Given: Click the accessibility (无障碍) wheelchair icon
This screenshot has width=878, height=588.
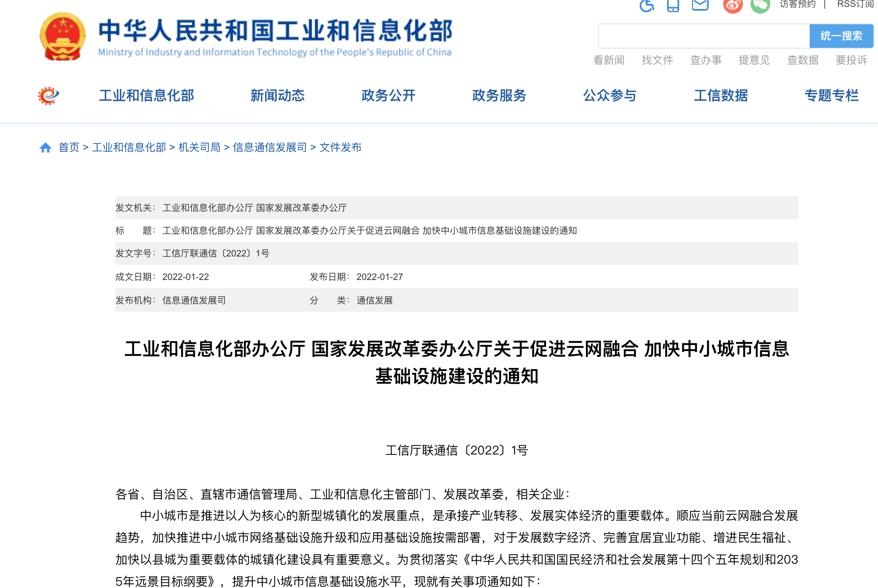Looking at the screenshot, I should 647,5.
